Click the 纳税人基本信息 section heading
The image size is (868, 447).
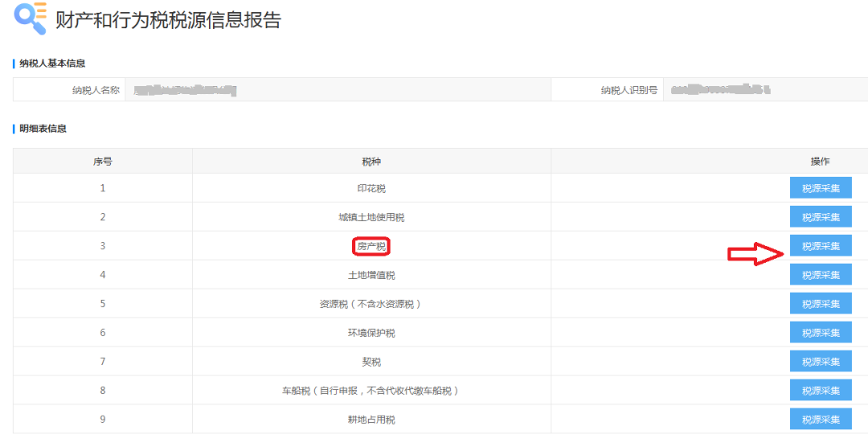pos(52,64)
